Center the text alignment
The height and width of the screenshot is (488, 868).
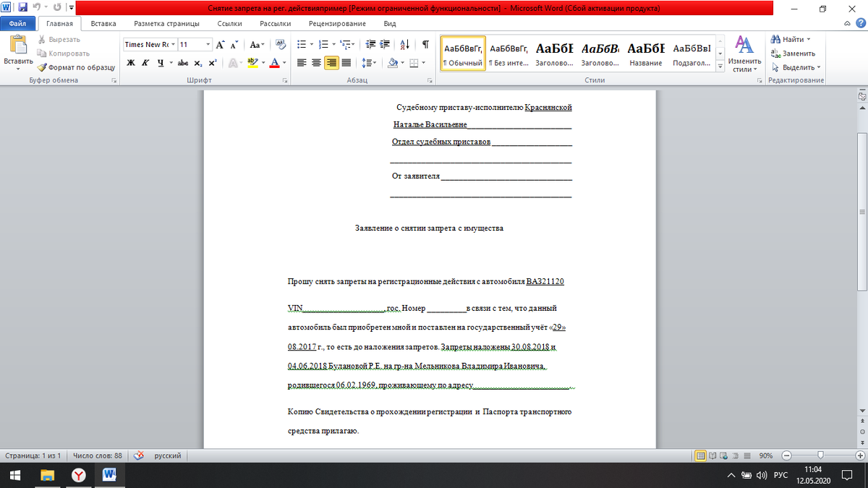(x=317, y=63)
